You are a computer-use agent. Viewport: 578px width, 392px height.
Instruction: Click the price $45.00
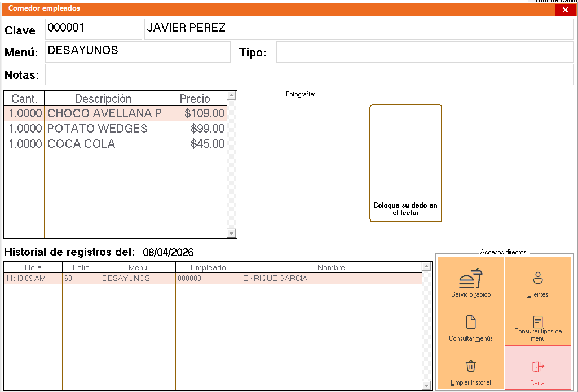[208, 143]
